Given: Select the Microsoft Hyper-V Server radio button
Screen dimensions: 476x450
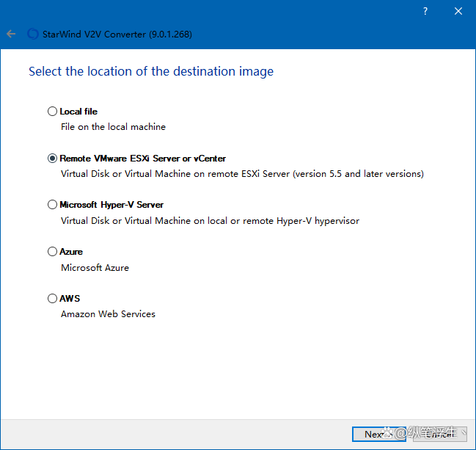Looking at the screenshot, I should [x=52, y=205].
